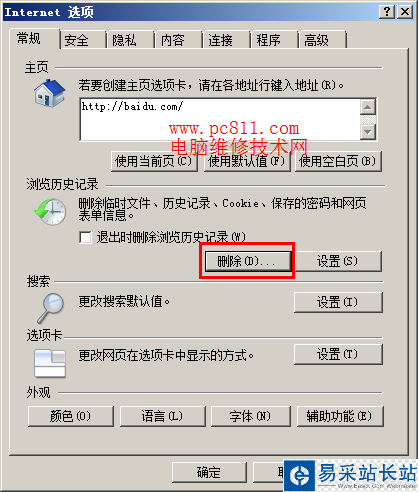The image size is (418, 492).
Task: Click the question mark help icon in title bar
Action: 387,12
